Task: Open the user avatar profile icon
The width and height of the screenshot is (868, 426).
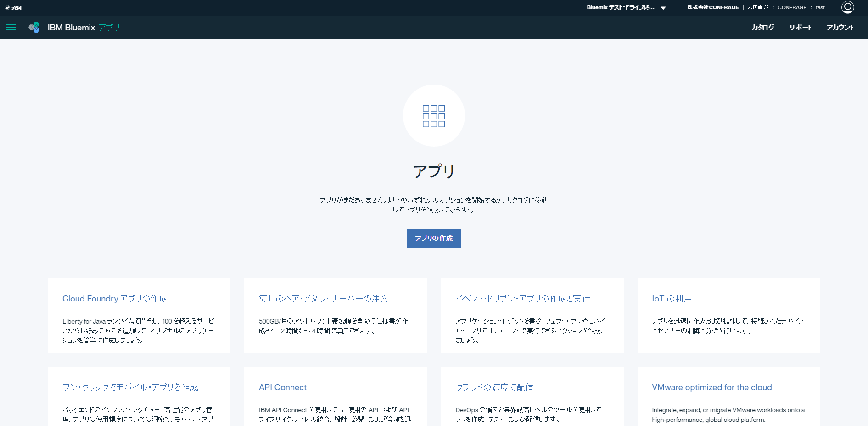Action: (847, 7)
